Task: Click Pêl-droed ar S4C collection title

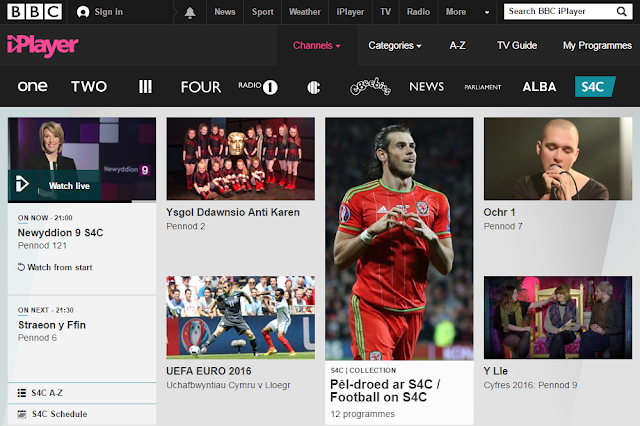Action: [x=385, y=391]
